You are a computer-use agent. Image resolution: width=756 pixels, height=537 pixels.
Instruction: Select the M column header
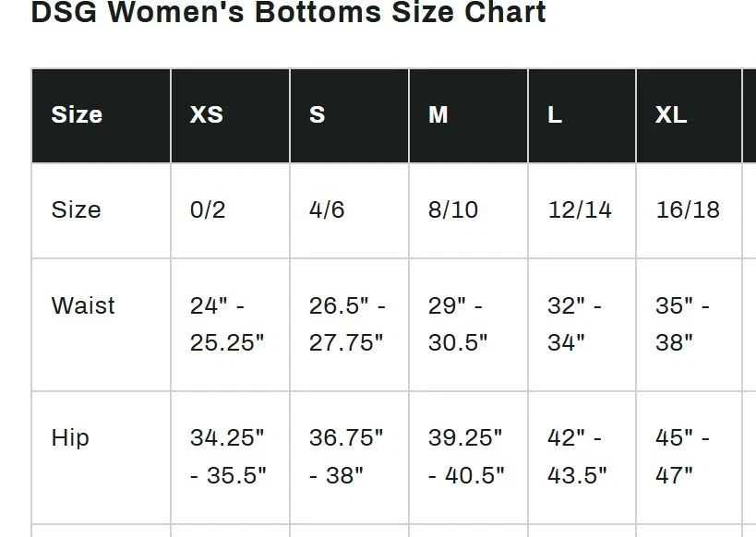(x=438, y=115)
